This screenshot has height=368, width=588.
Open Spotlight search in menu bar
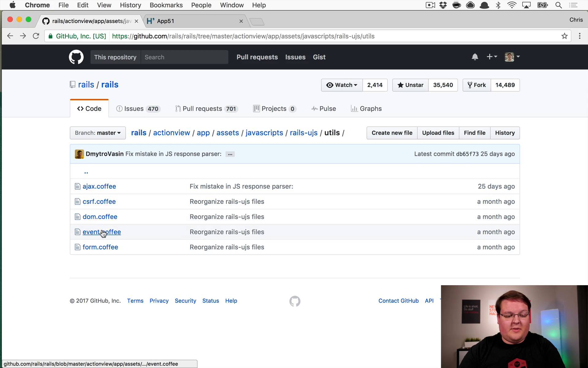coord(559,5)
